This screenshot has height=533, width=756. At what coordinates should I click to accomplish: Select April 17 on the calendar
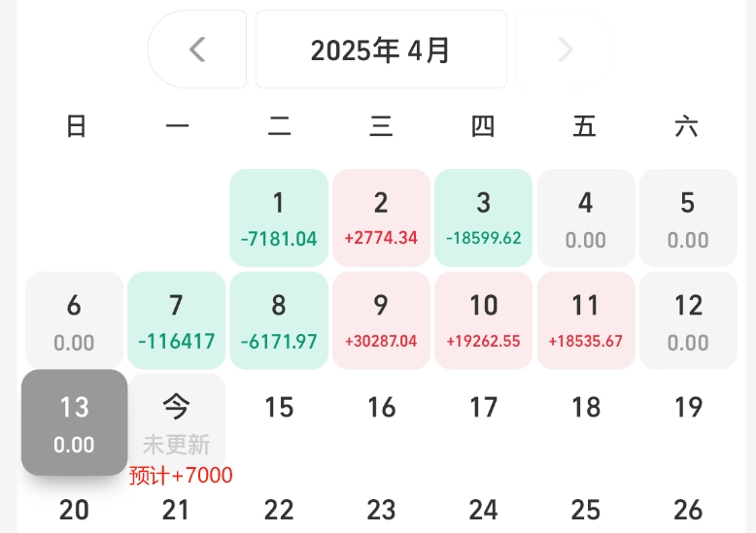click(x=484, y=407)
